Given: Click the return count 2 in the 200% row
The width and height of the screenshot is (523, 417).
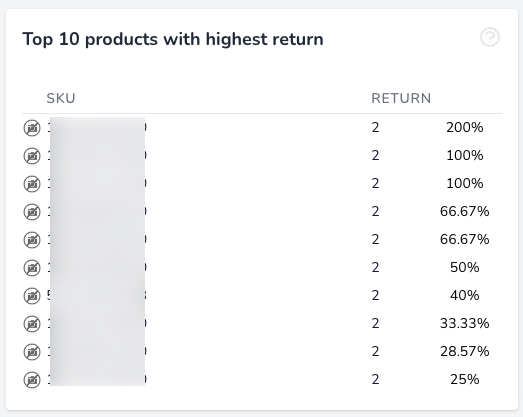Looking at the screenshot, I should point(375,127).
